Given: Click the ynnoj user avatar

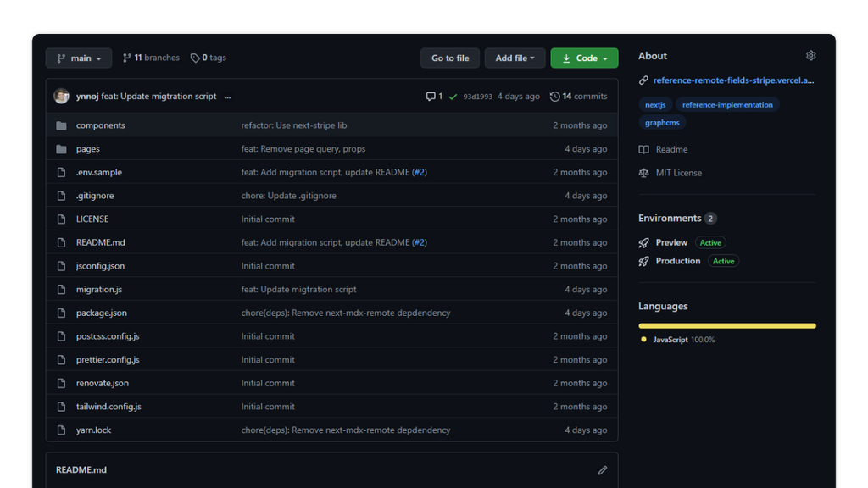Looking at the screenshot, I should 61,96.
